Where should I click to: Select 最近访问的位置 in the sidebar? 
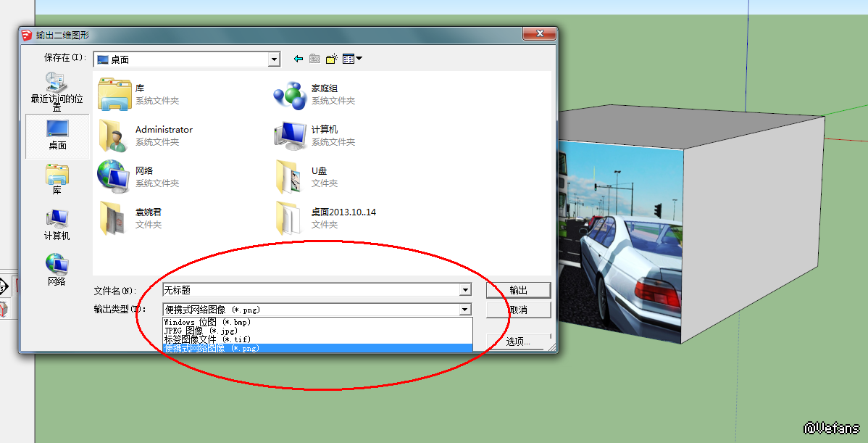coord(57,91)
